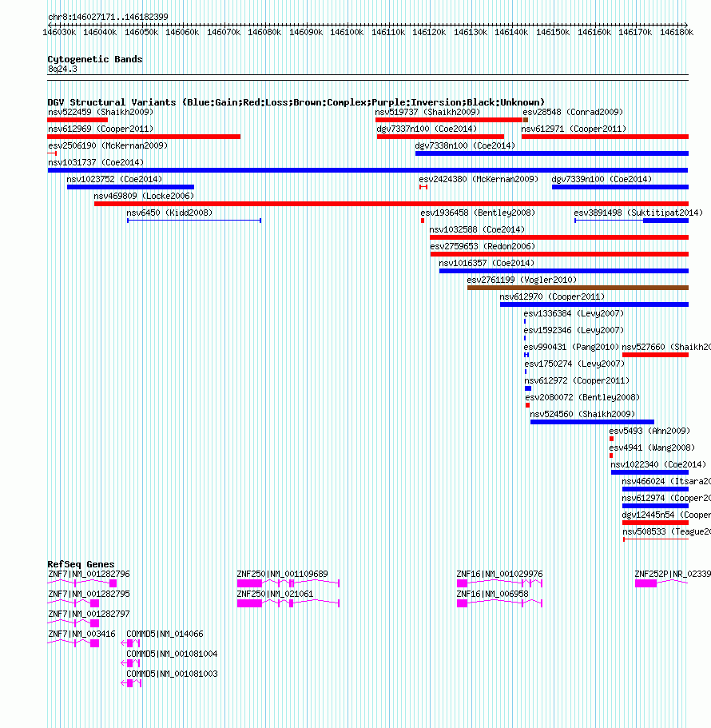Screen dimensions: 711x728
Task: Select the dgv7338n100 (Coe2014) label
Action: 465,145
